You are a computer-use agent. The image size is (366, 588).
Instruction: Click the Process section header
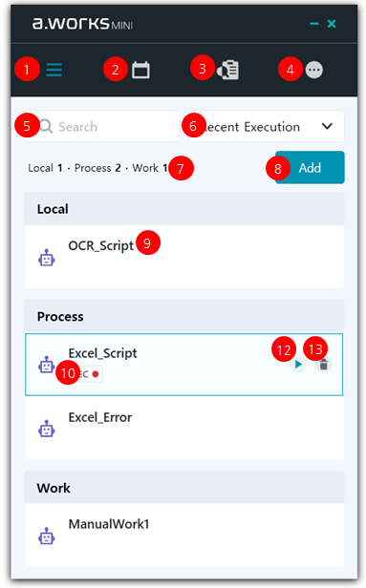[x=183, y=317]
